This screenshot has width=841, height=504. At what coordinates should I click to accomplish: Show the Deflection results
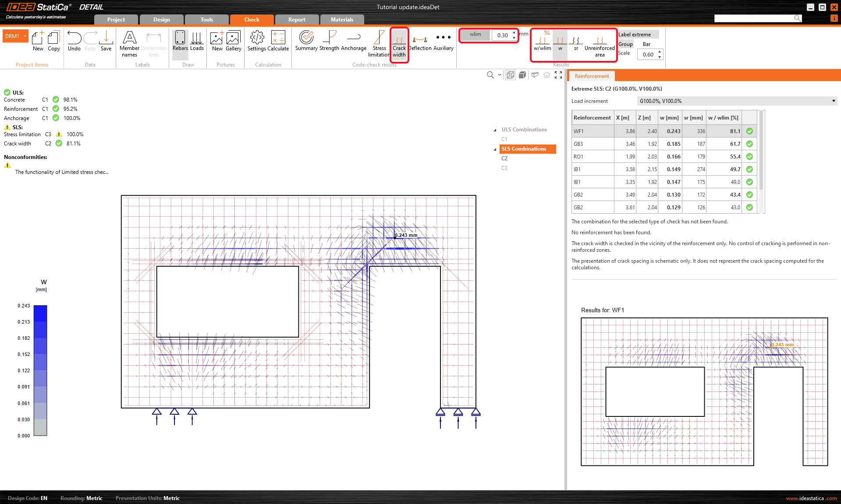point(420,42)
